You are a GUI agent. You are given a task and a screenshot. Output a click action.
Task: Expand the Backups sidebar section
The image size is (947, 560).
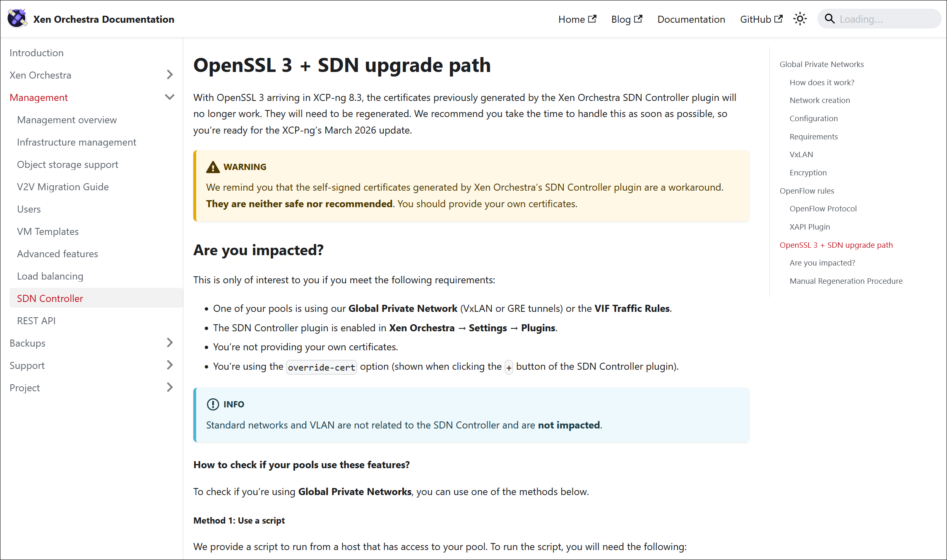click(x=169, y=343)
